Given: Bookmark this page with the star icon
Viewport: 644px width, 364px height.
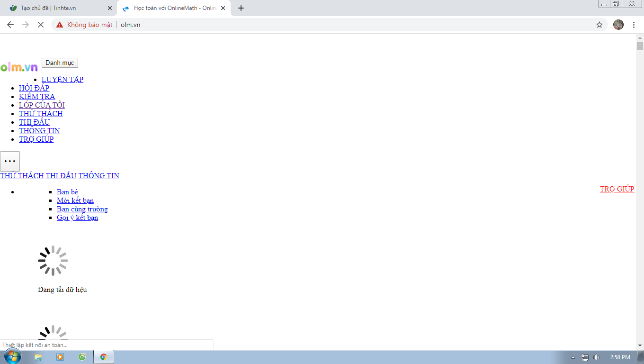Looking at the screenshot, I should coord(599,25).
